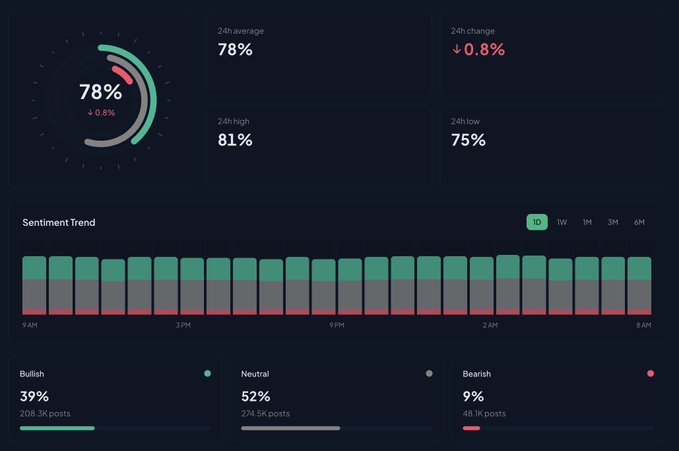Click the Neutral 52% value
Viewport: 679px width, 451px height.
coord(255,396)
